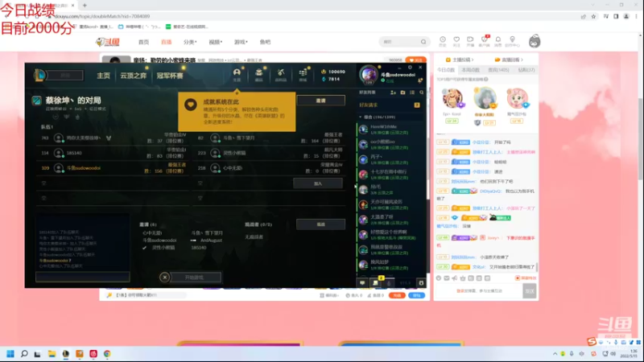Toggle the block effects checkbox in chat
Screen dimensions: 644x362
(x=518, y=278)
